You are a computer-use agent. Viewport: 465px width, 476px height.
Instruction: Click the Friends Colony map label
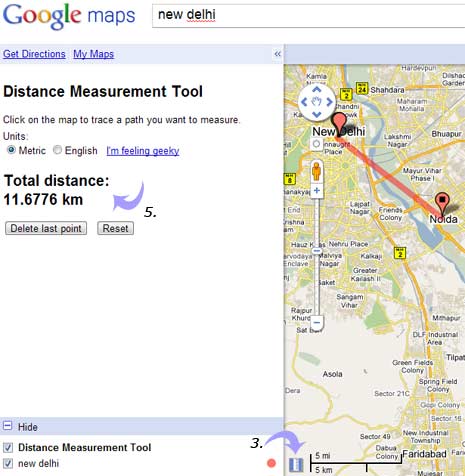[390, 214]
